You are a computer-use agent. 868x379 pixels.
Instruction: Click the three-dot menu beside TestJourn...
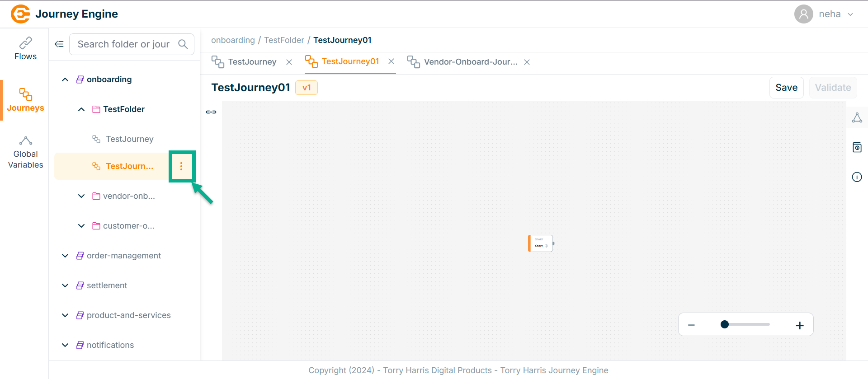point(181,166)
